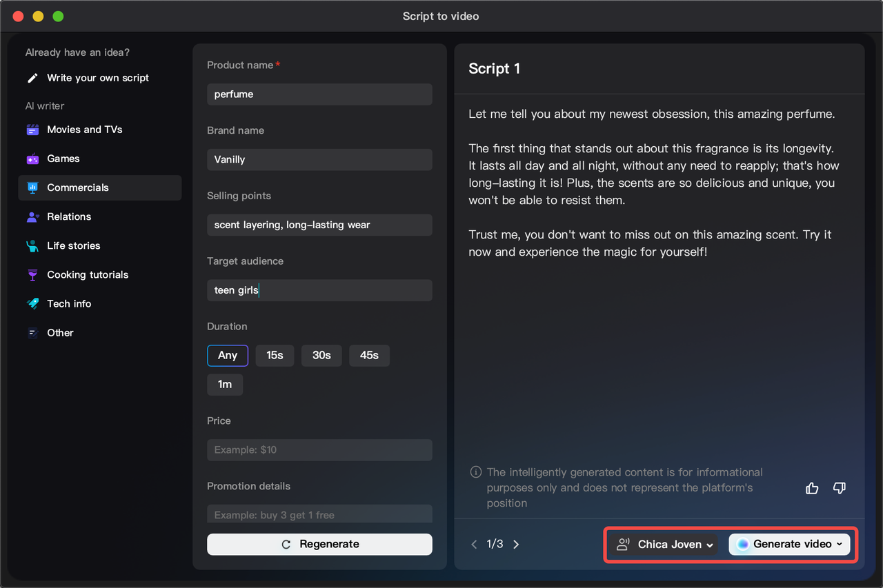Click the Product name field containing perfume
Viewport: 883px width, 588px height.
(x=319, y=94)
